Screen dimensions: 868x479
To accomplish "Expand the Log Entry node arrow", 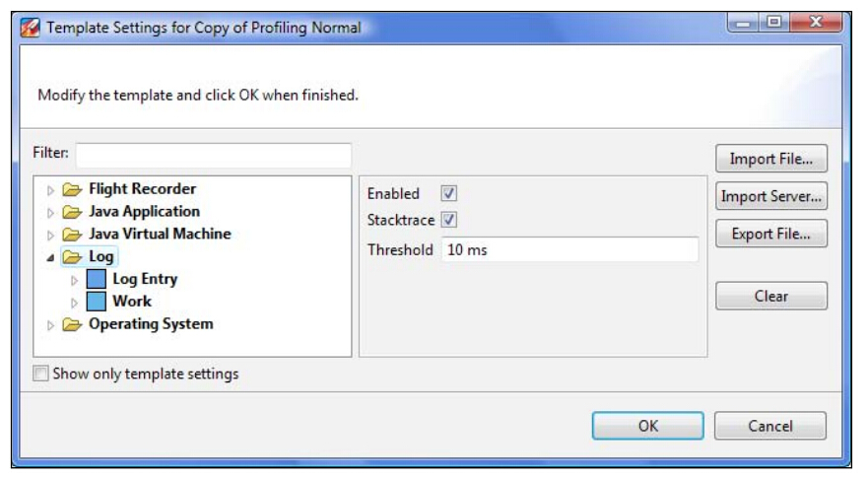I will [x=74, y=280].
